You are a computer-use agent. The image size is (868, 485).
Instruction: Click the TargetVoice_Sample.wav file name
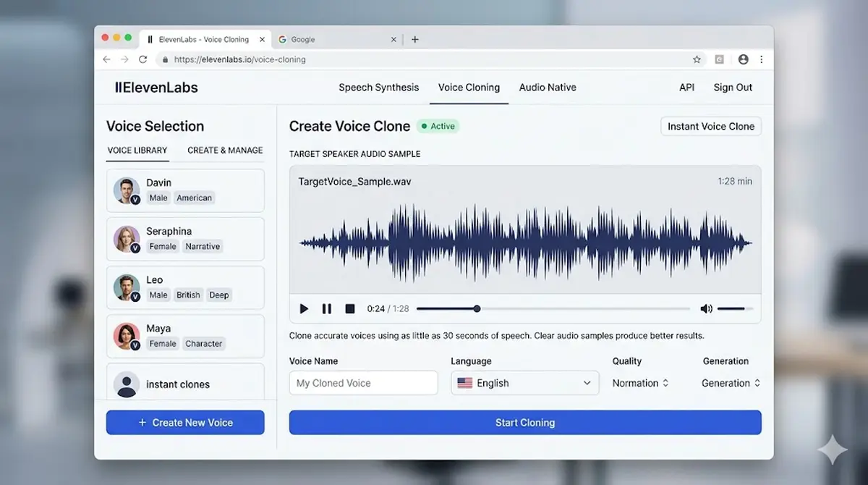pyautogui.click(x=354, y=182)
